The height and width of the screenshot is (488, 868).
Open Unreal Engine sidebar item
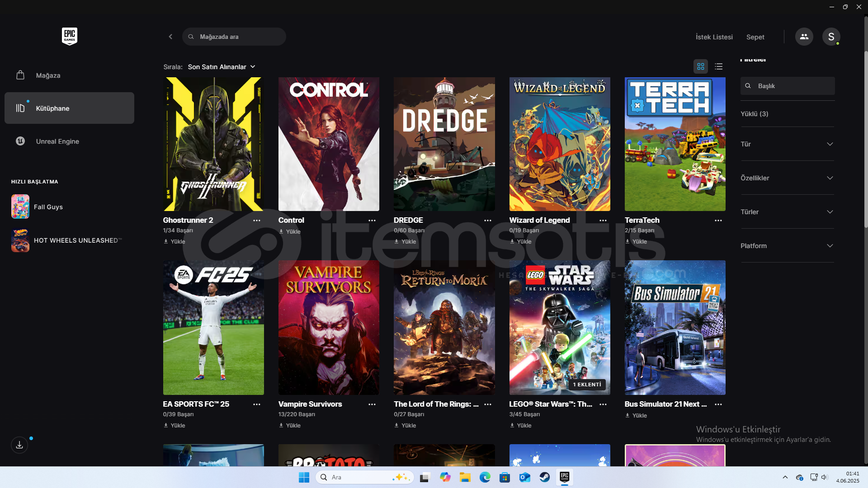tap(57, 141)
